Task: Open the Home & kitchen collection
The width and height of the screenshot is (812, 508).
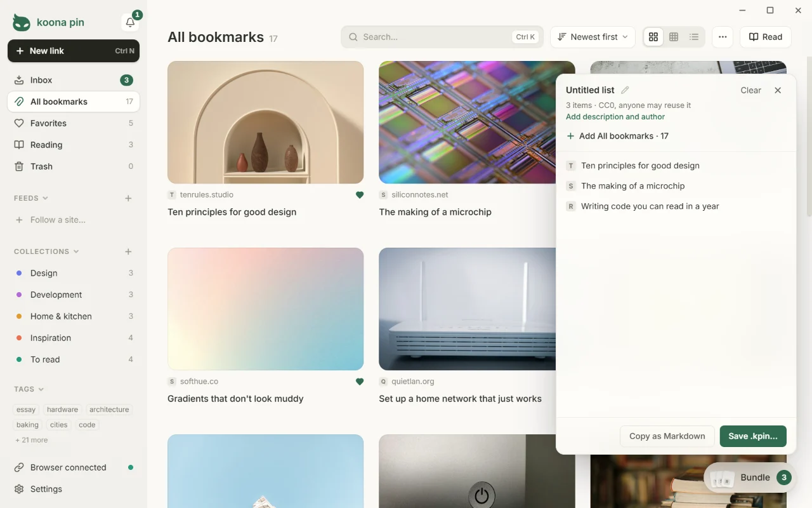Action: tap(74, 316)
